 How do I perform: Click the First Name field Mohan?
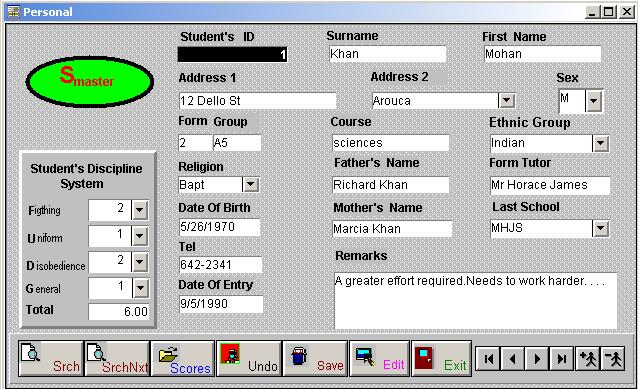click(542, 54)
